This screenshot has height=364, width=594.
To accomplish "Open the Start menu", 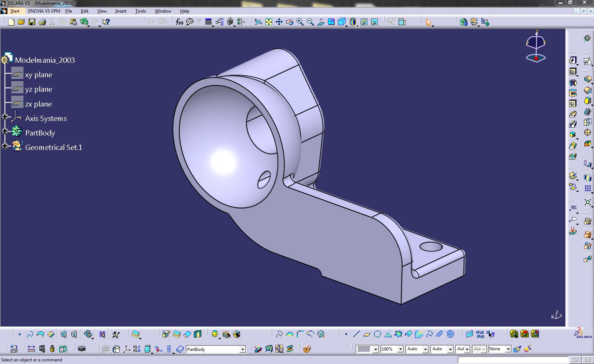I will coord(14,11).
